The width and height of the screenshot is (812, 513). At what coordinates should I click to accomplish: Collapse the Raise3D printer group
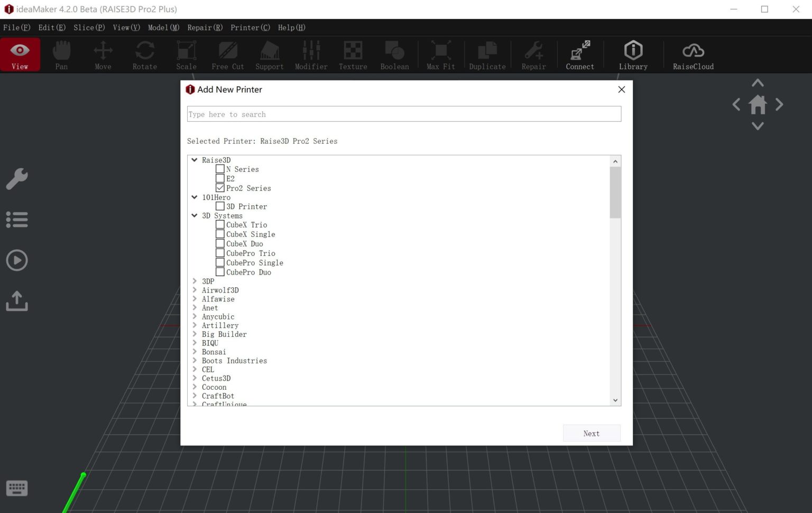point(194,160)
